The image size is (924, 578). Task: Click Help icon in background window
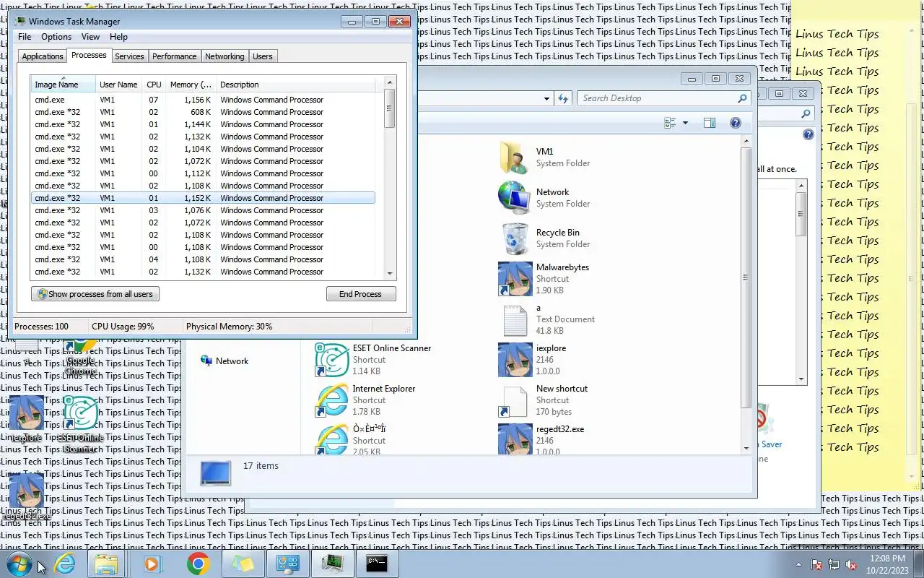click(x=808, y=134)
